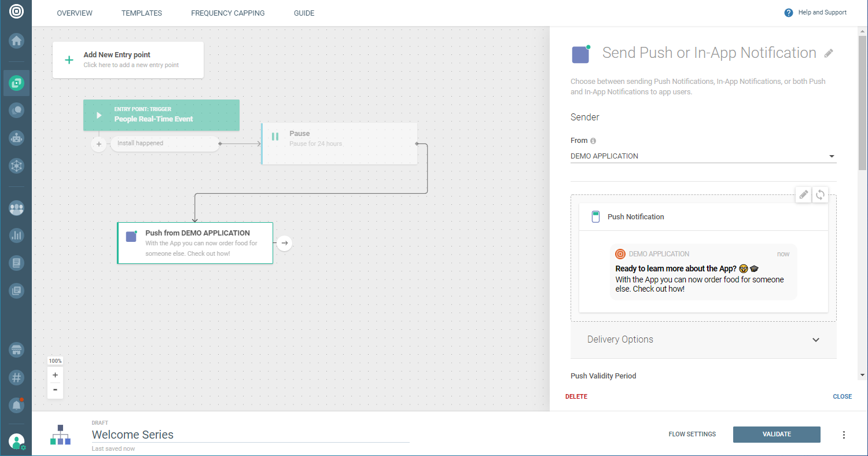Switch to the Templates tab
The width and height of the screenshot is (868, 456).
coord(142,13)
